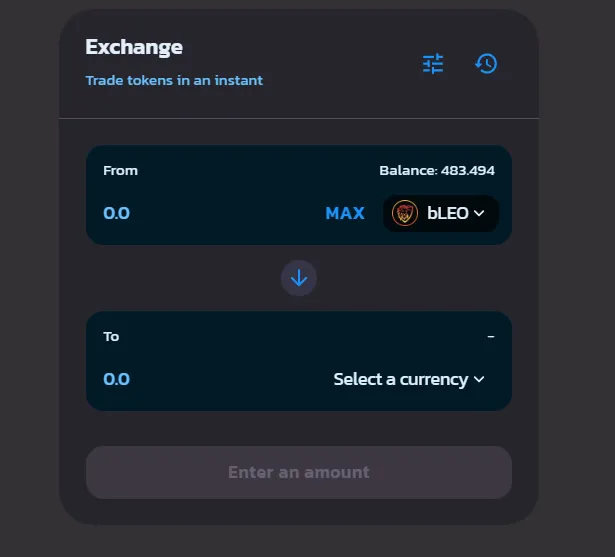Screen dimensions: 615x557
Task: Click the MAX balance button
Action: pos(345,213)
